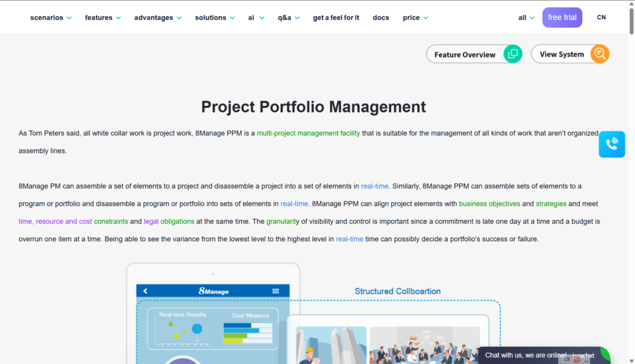635x364 pixels.
Task: Click the free trial button
Action: tap(562, 17)
